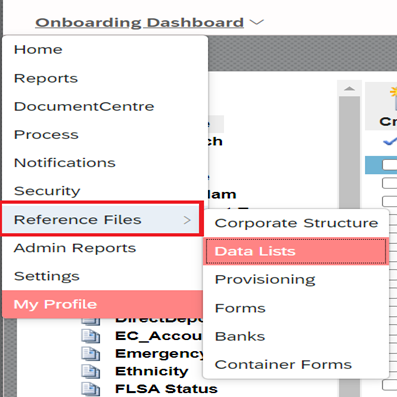This screenshot has height=397, width=397.
Task: Open the Corporate Structure submenu item
Action: [x=296, y=223]
